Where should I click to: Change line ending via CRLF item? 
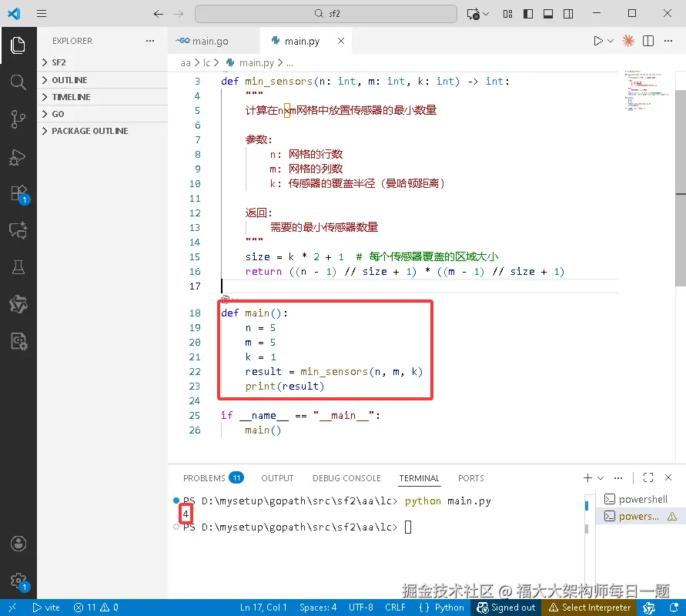point(395,608)
